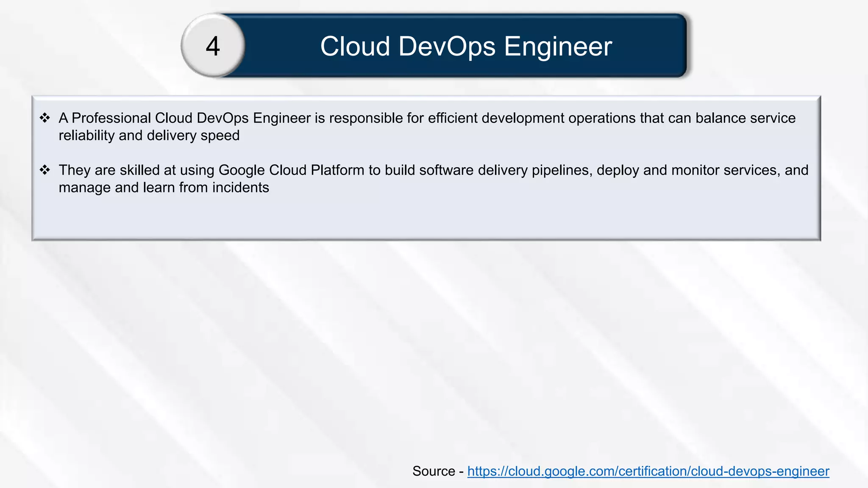Click the first bullet about Professional Cloud DevOps Engineer
Viewport: 868px width, 488px height.
tap(427, 127)
